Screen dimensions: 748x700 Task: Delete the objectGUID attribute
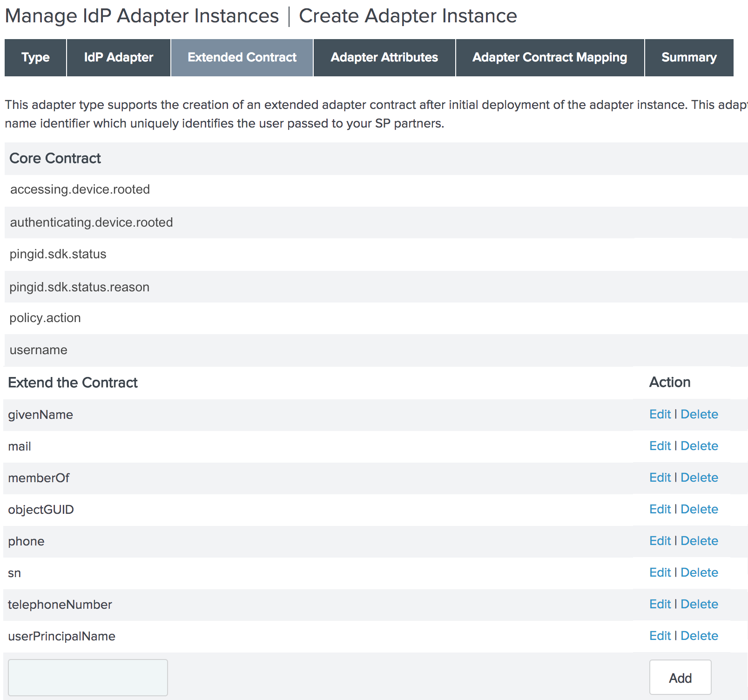tap(699, 509)
